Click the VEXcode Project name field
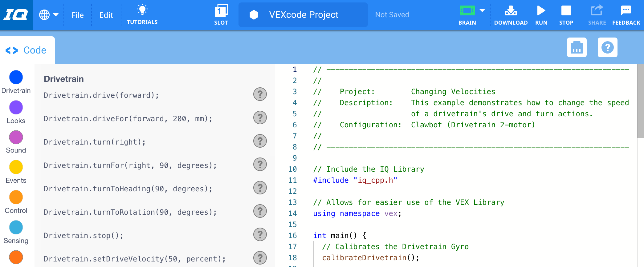Viewport: 644px width, 267px height. pyautogui.click(x=303, y=15)
